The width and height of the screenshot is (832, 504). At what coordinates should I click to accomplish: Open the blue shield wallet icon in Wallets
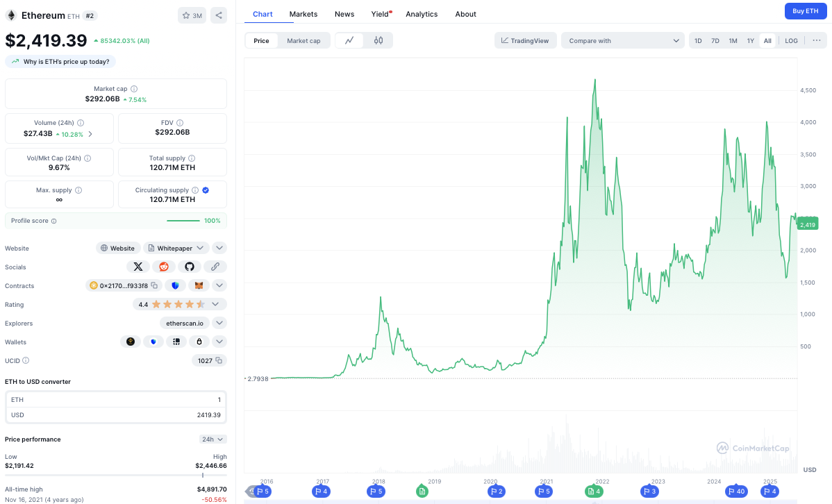point(153,342)
